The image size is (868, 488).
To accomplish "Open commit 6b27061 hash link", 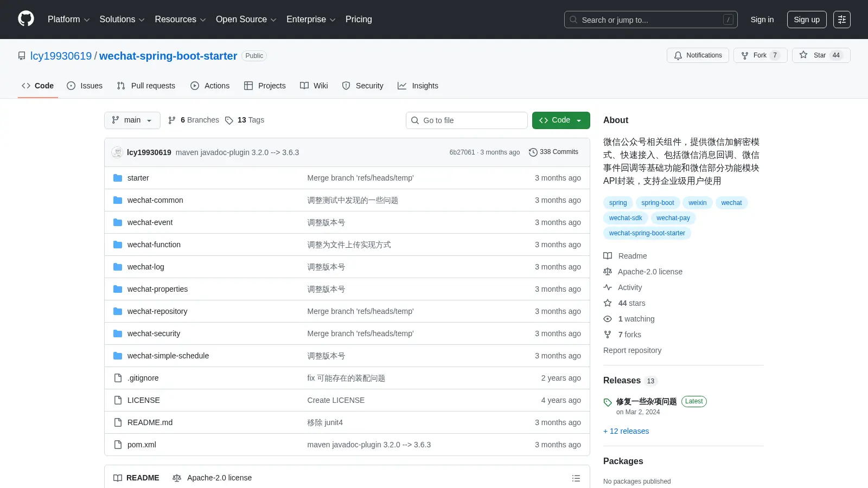I will pyautogui.click(x=462, y=152).
